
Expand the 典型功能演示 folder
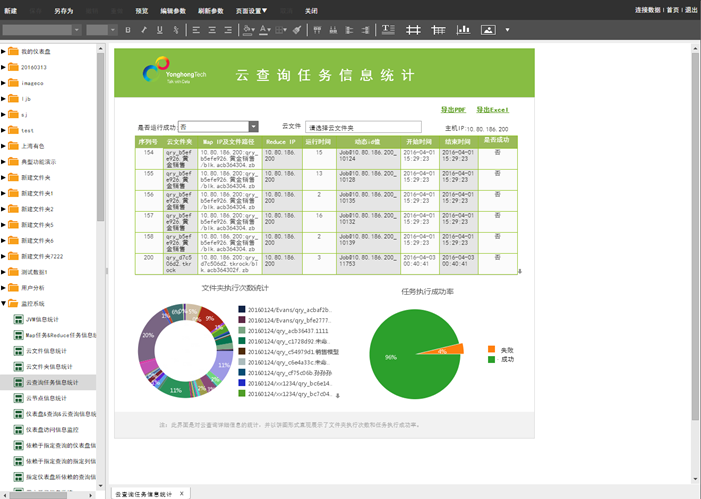[x=4, y=162]
